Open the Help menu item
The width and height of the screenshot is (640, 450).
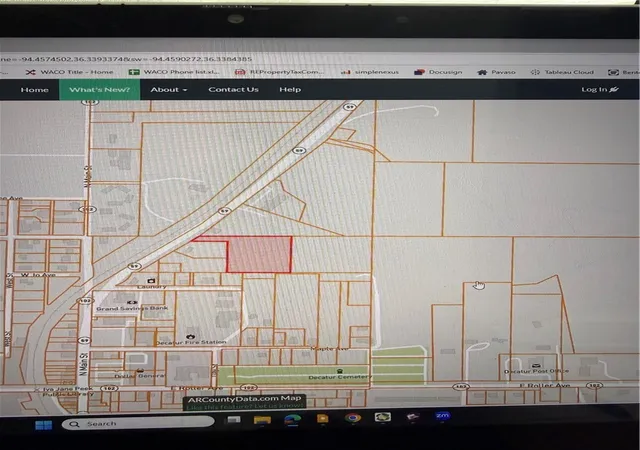point(290,89)
